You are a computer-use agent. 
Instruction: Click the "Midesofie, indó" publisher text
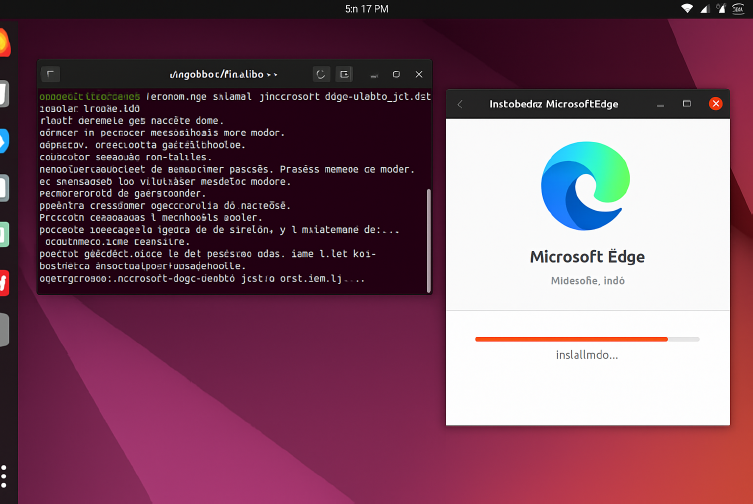click(587, 281)
